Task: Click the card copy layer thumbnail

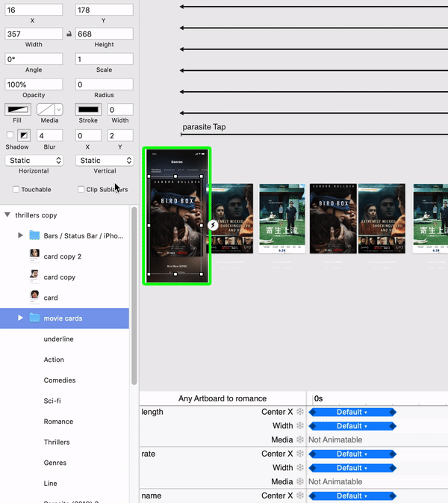Action: pos(34,277)
